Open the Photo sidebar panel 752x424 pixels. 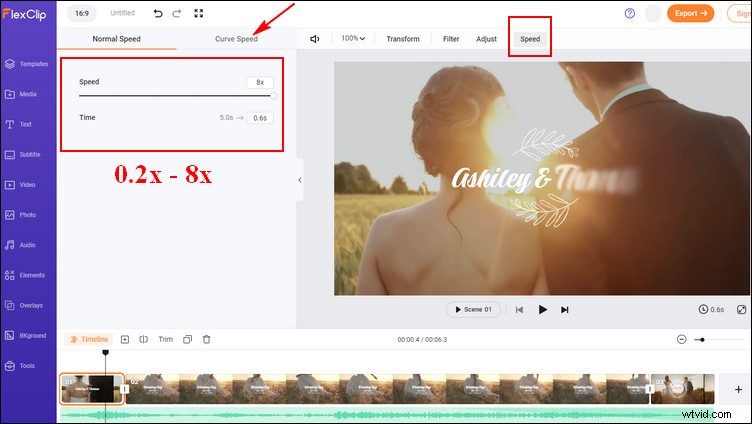tap(21, 215)
